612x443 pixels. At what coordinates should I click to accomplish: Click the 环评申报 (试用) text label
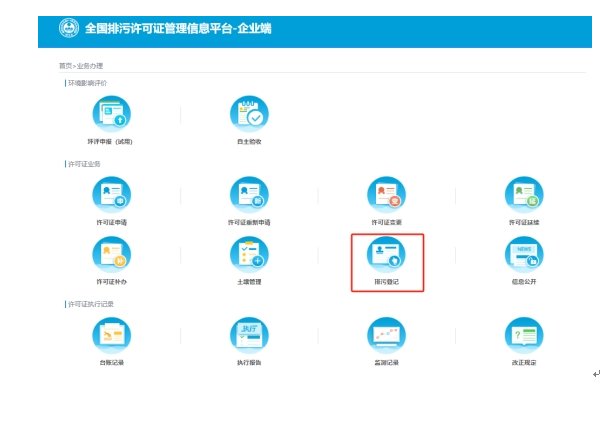tap(110, 142)
